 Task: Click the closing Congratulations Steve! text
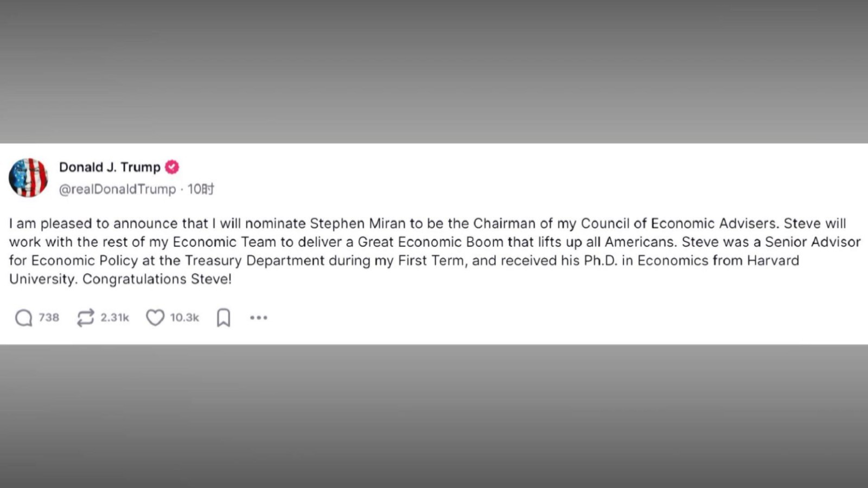(157, 279)
